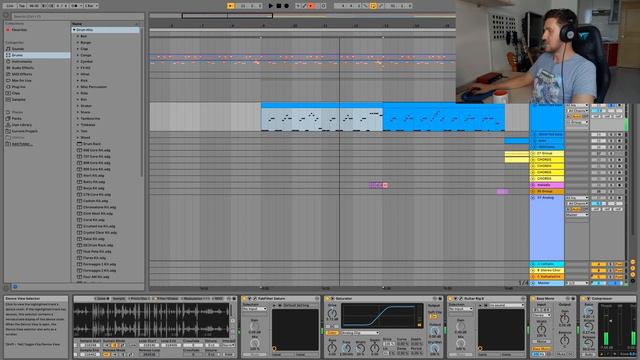This screenshot has width=640, height=360.
Task: Select the Master track header
Action: pos(547,283)
